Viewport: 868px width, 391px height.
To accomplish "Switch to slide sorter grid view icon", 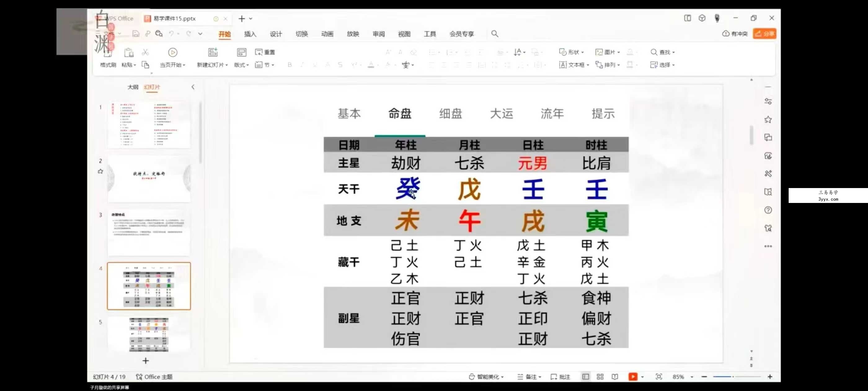I will point(600,376).
